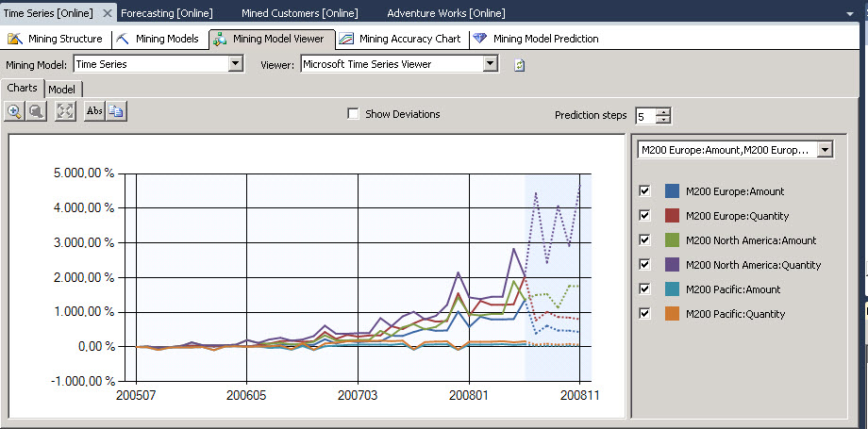Click the copy graph to clipboard icon
Screen dimensions: 868x429
[116, 110]
